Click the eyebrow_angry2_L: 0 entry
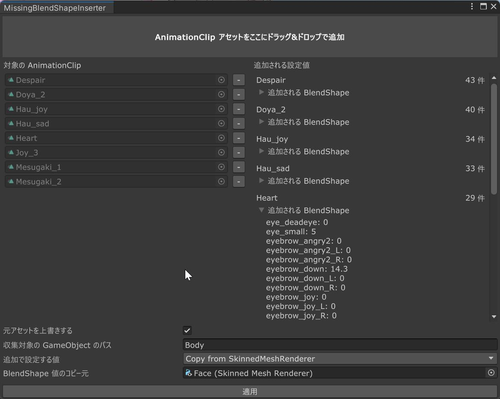The height and width of the screenshot is (399, 500). pos(308,250)
